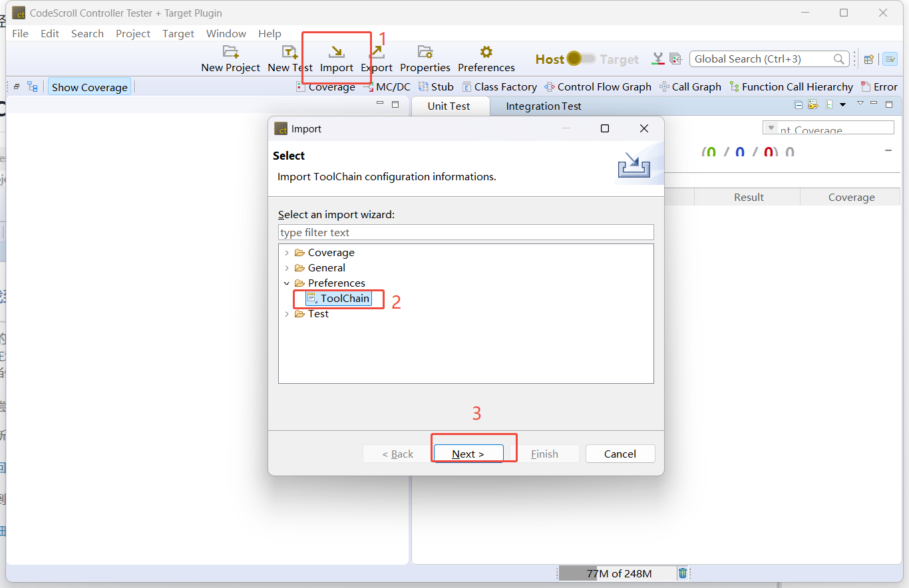
Task: Cancel the Import dialog
Action: click(620, 454)
